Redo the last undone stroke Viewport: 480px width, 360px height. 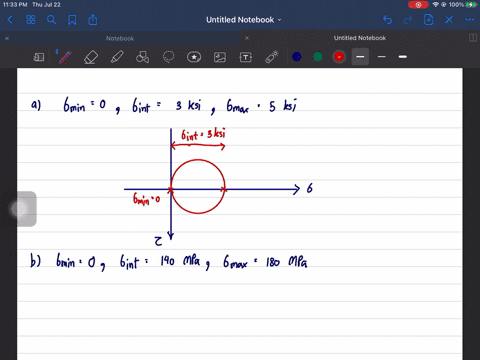(x=408, y=20)
